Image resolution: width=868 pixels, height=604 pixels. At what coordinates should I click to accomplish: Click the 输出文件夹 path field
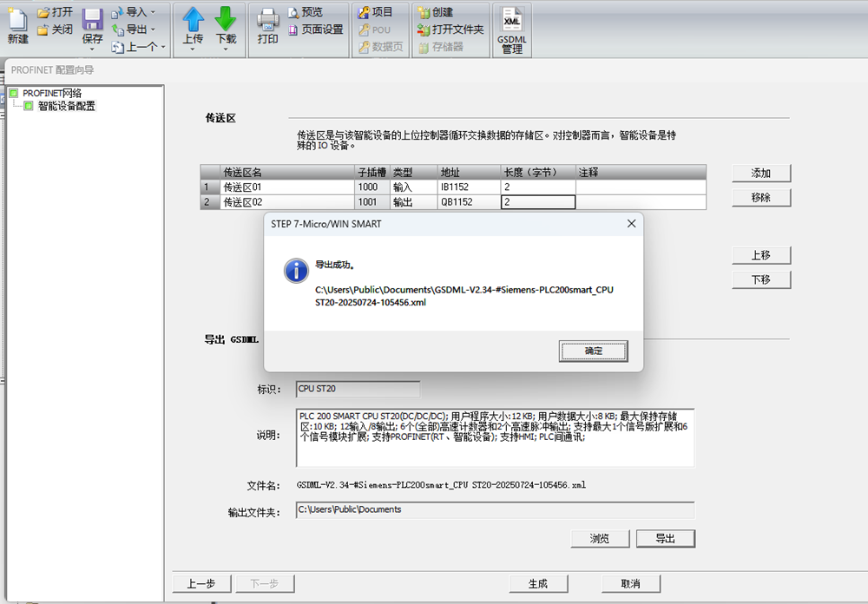pos(495,510)
